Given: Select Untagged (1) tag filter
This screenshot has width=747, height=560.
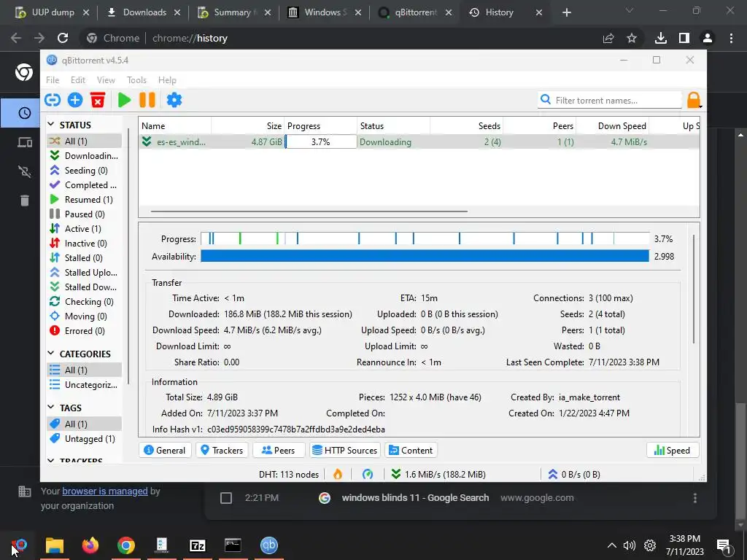Looking at the screenshot, I should coord(85,438).
